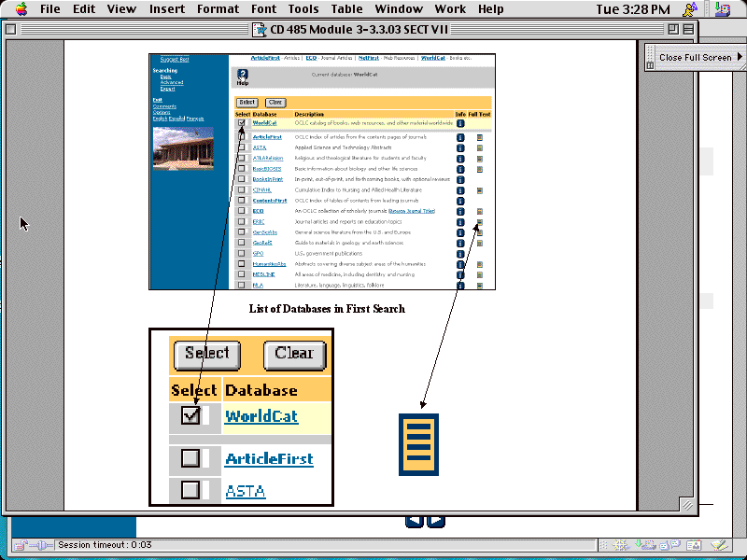Click the yellow starburst status bar icon
747x560 pixels.
(x=621, y=545)
